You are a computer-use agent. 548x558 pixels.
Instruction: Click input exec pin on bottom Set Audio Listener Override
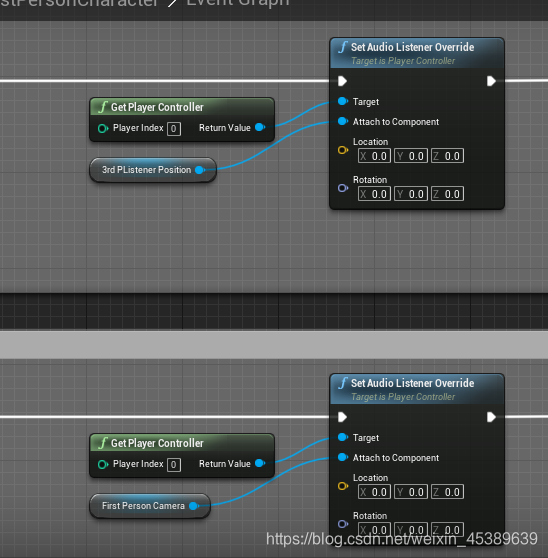pyautogui.click(x=342, y=417)
